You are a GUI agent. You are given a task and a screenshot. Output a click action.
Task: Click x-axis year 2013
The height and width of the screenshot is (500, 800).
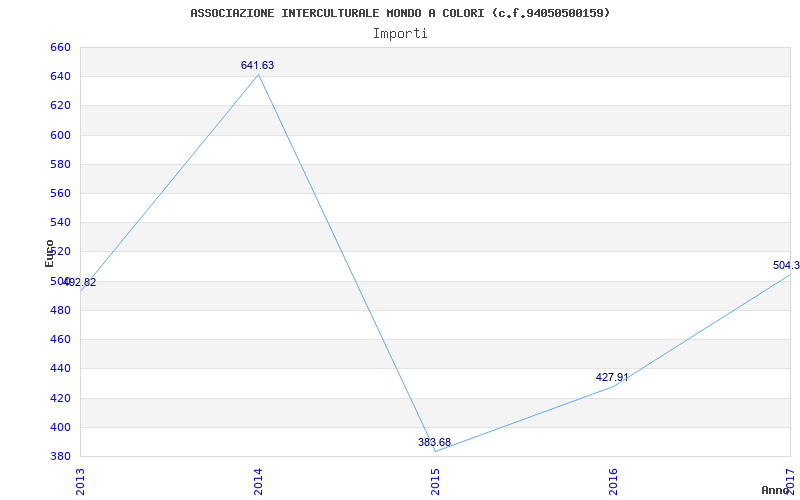click(80, 482)
